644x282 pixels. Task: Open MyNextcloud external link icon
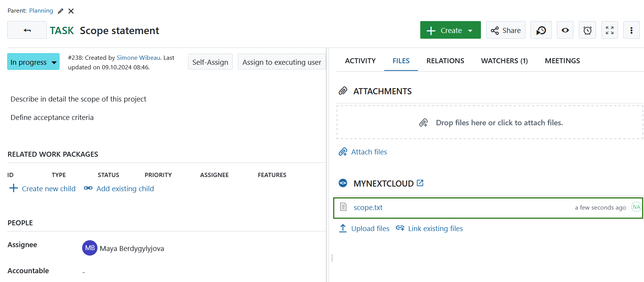click(420, 183)
